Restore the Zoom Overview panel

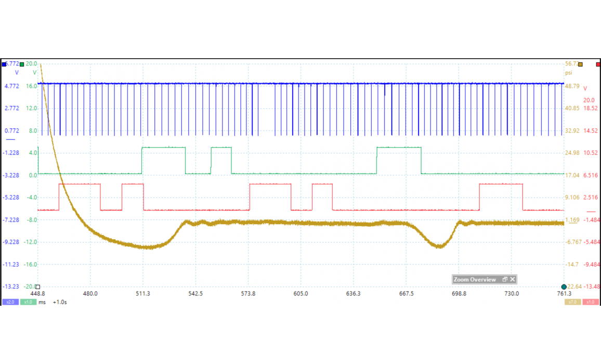[x=504, y=280]
